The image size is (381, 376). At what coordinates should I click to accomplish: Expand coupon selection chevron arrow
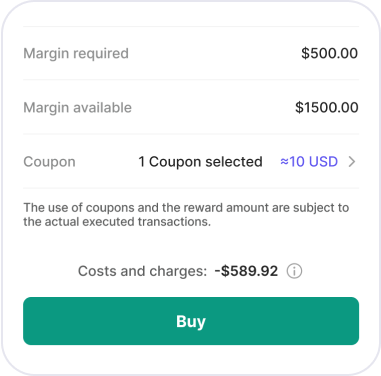click(x=352, y=162)
